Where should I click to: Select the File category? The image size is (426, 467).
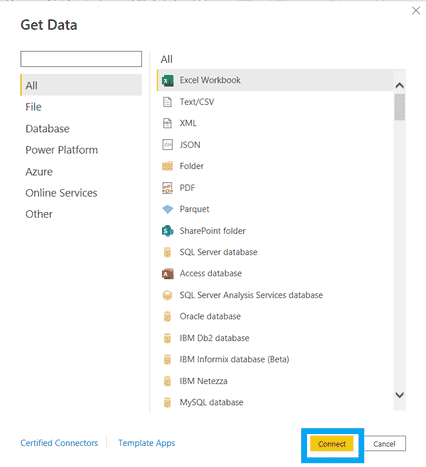(33, 107)
